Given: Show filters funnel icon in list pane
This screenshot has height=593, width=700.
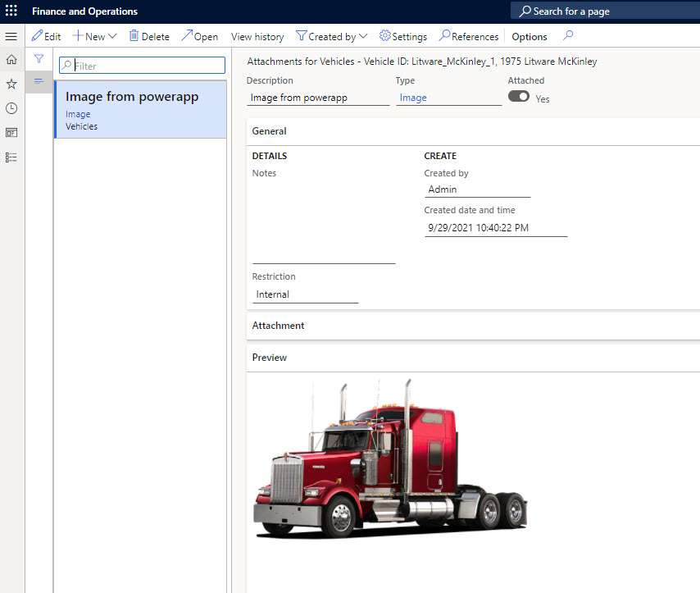Looking at the screenshot, I should pos(39,59).
